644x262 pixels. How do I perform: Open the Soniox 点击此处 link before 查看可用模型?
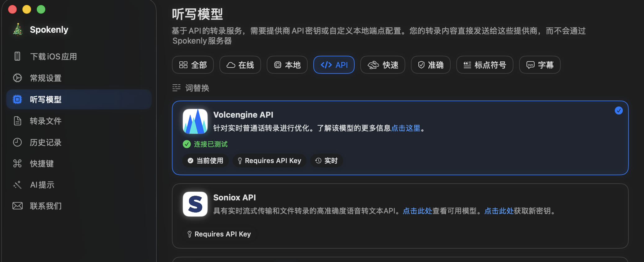click(417, 211)
